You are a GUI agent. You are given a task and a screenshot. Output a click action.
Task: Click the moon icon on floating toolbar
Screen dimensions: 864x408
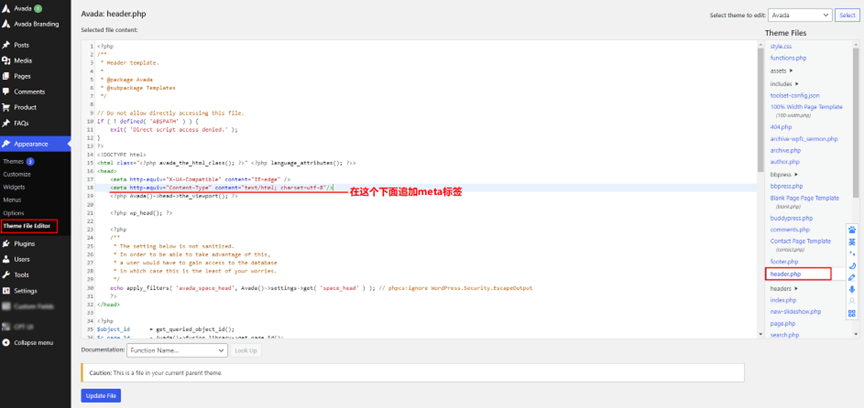pos(852,265)
